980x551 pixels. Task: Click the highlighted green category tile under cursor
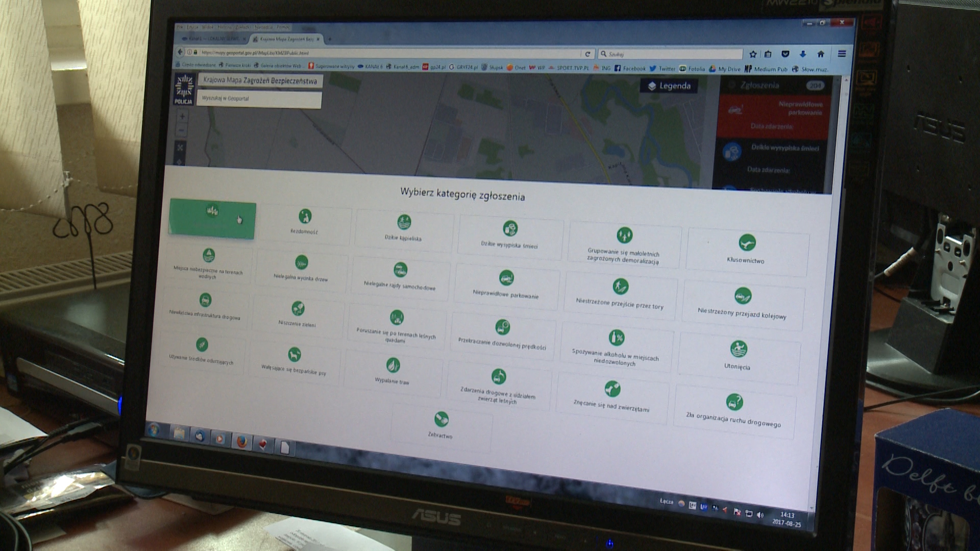(x=212, y=219)
